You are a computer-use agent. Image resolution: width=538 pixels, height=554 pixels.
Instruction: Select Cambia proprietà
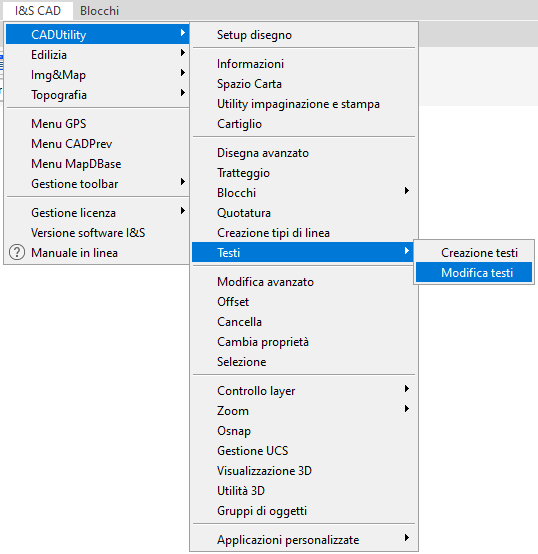pos(304,342)
